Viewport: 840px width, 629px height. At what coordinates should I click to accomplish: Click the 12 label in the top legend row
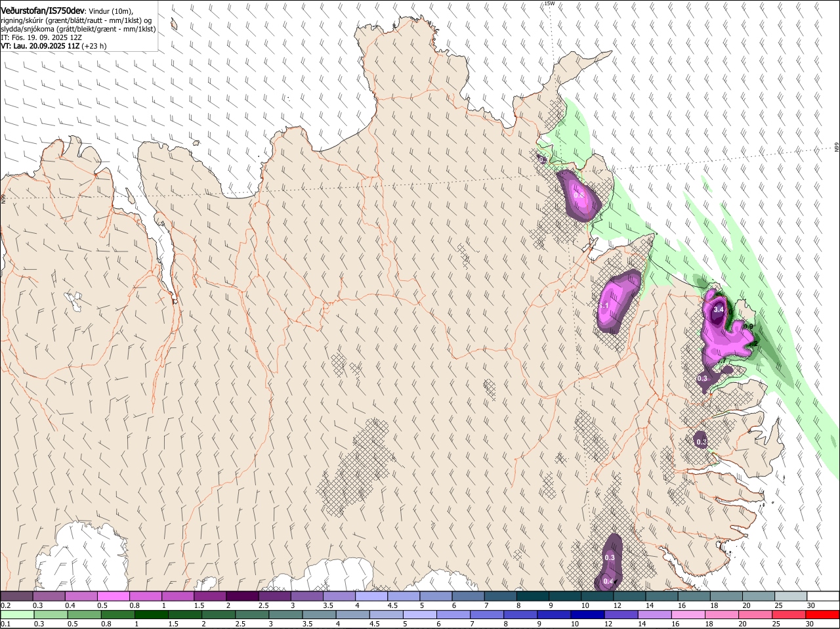tap(616, 605)
